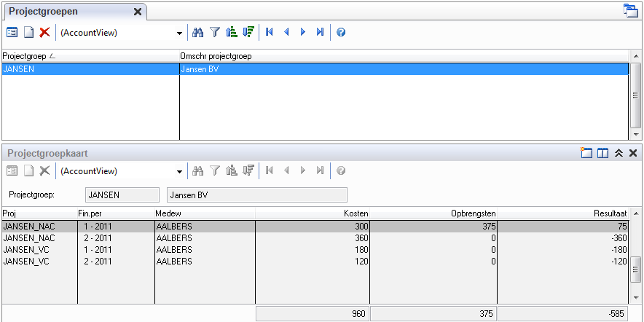The width and height of the screenshot is (644, 322).
Task: Select JANSEN_VC row for period 1 - 2011
Action: pos(315,250)
